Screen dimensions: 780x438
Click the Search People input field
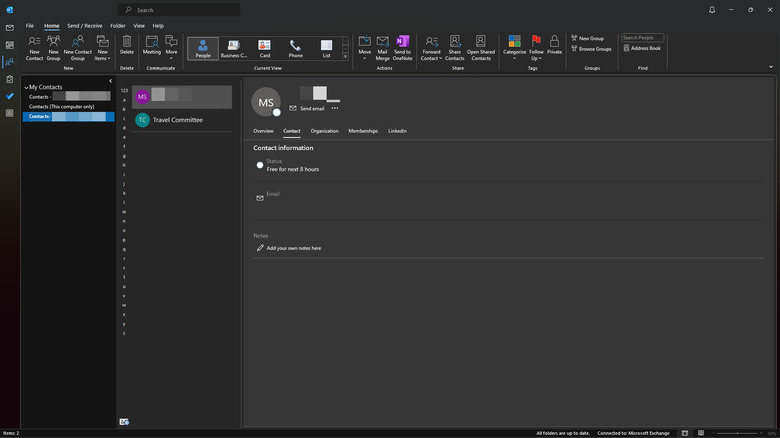tap(642, 38)
